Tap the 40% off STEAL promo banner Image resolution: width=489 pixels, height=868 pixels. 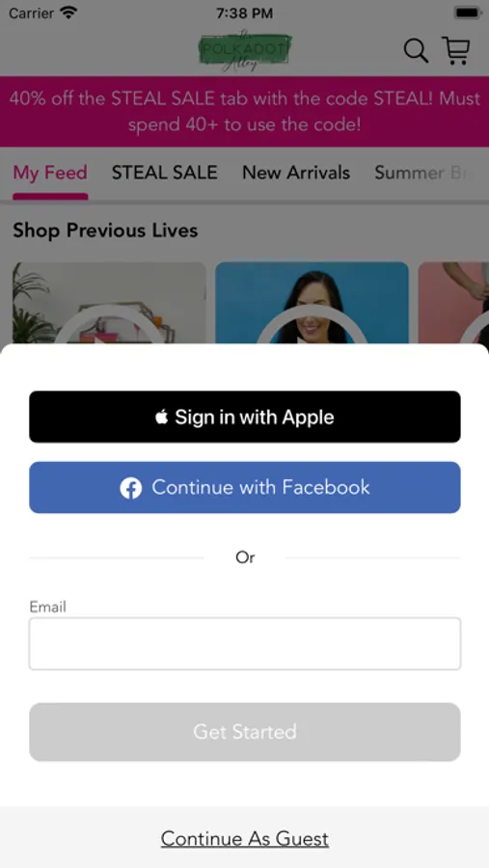245,111
